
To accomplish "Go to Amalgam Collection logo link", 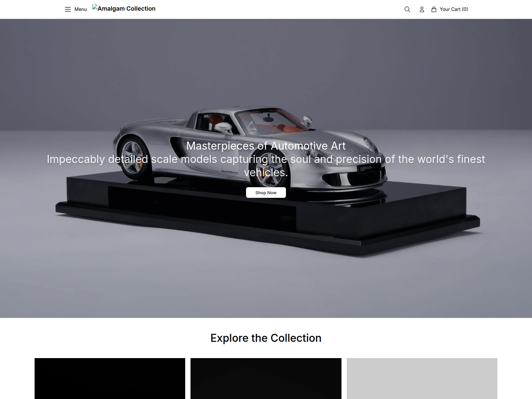I will point(124,9).
